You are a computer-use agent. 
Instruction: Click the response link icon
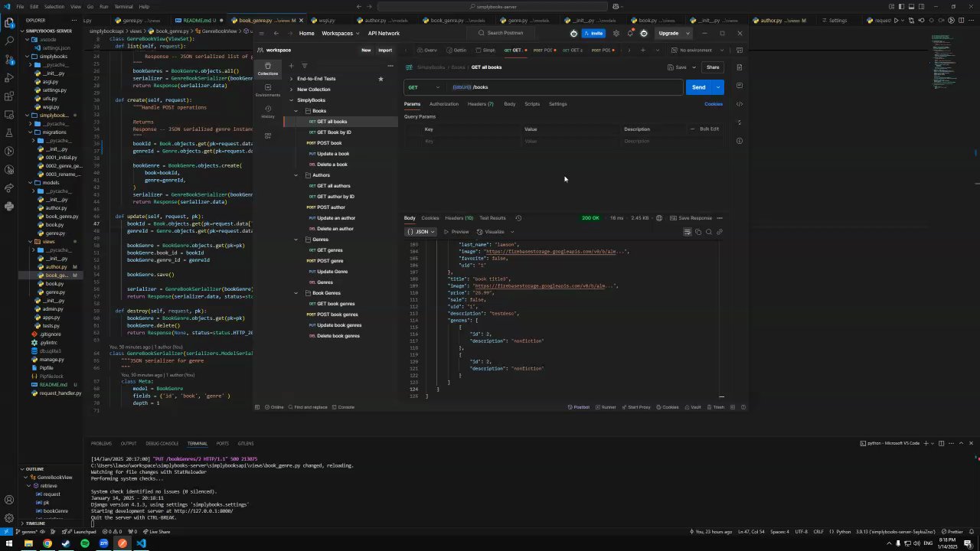click(x=720, y=232)
